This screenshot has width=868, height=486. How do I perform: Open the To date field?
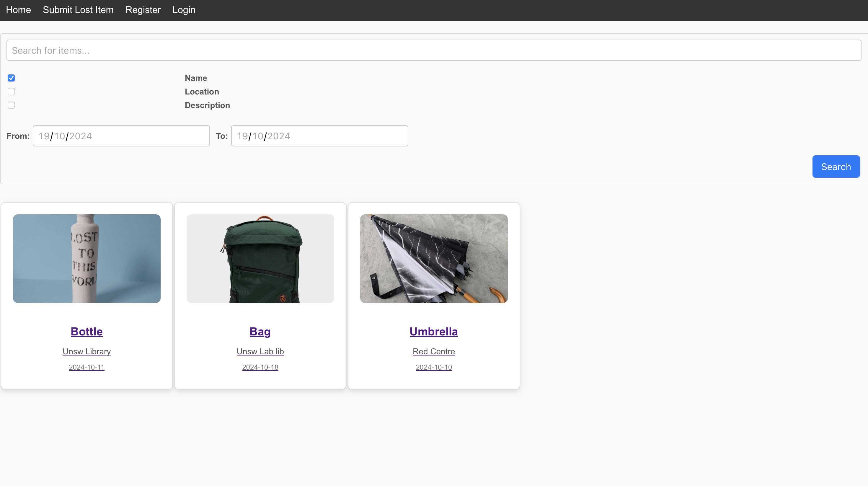(x=319, y=136)
